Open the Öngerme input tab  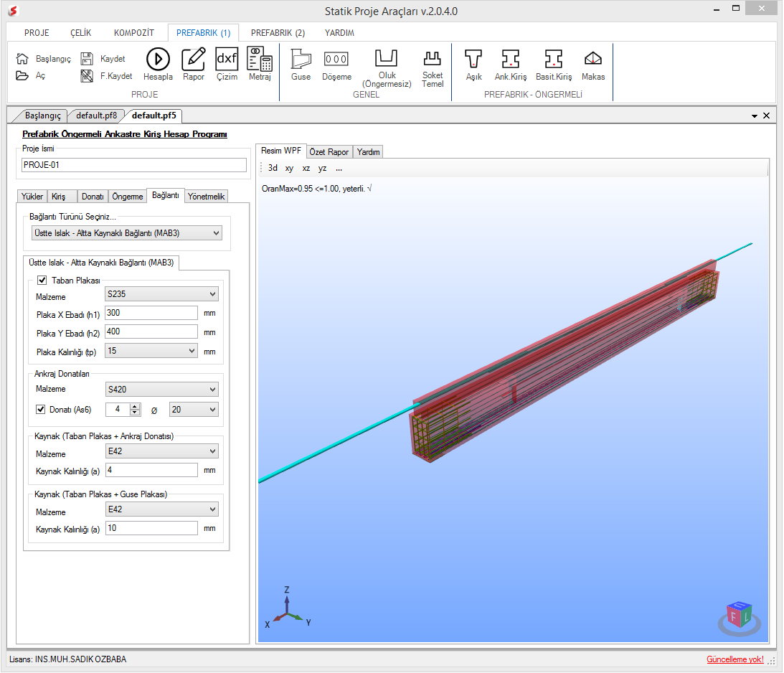(128, 197)
